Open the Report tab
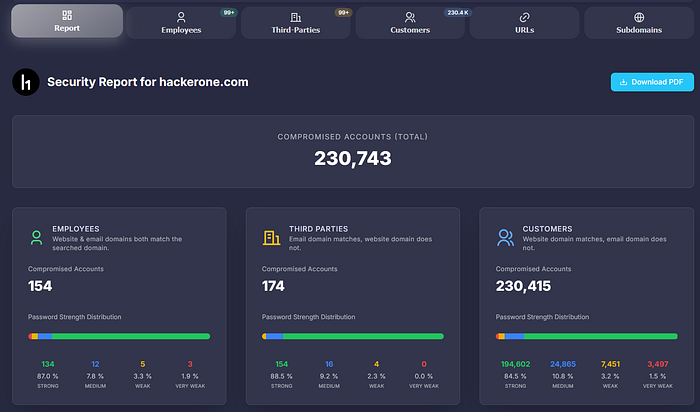Viewport: 700px width, 412px height. (x=67, y=21)
